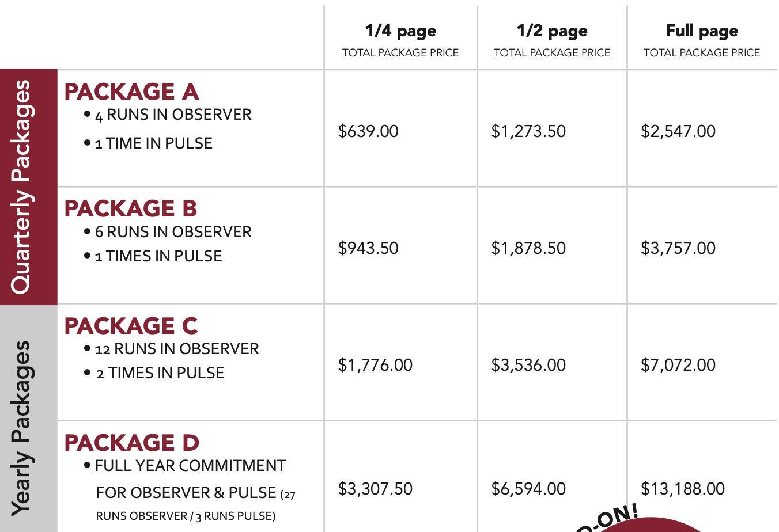
Task: Click the 1/4 page column header
Action: pos(400,31)
